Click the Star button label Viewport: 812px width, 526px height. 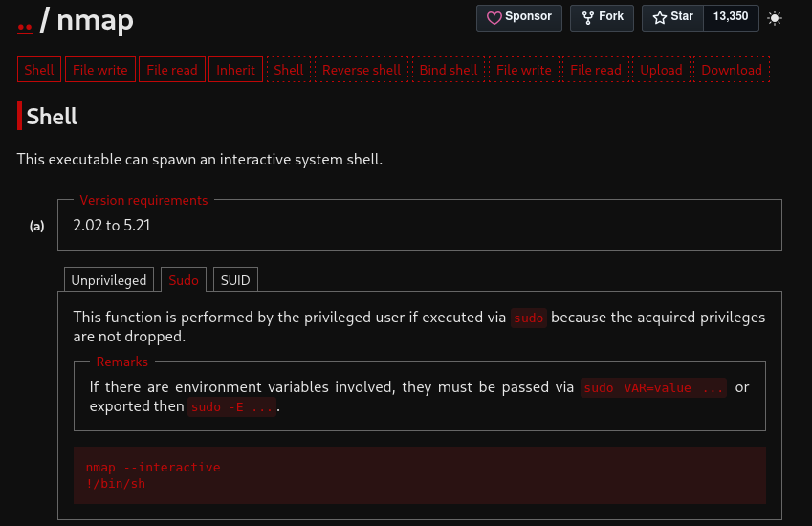[x=682, y=16]
